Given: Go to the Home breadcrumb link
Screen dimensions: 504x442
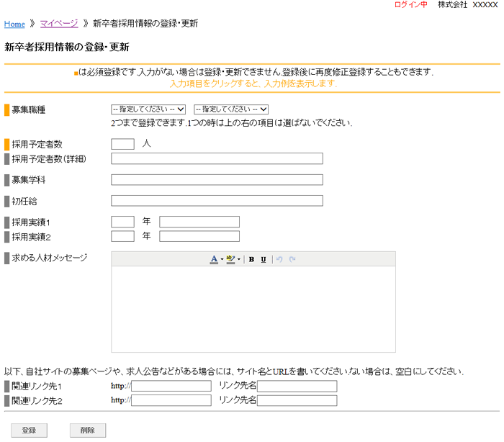Looking at the screenshot, I should point(14,24).
